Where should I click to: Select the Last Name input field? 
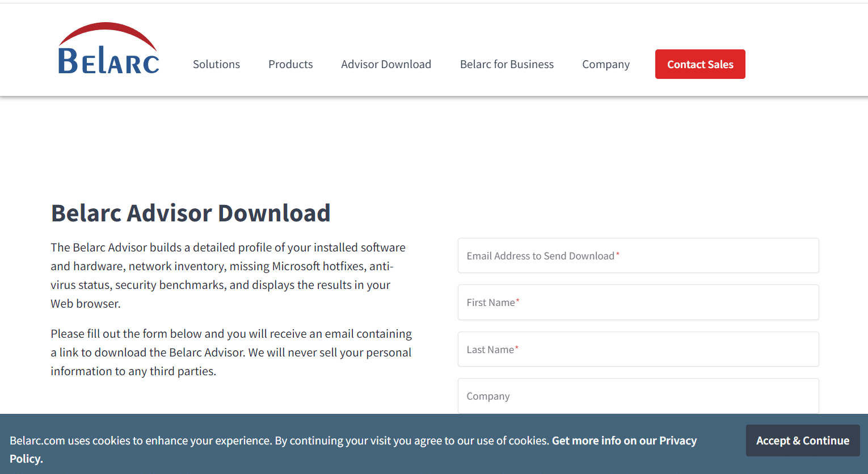[x=638, y=349]
